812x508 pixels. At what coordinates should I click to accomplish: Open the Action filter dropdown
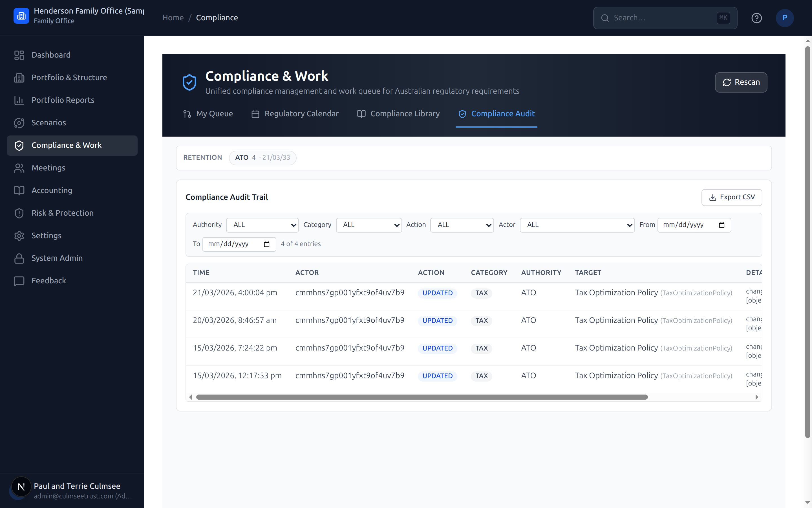(462, 225)
